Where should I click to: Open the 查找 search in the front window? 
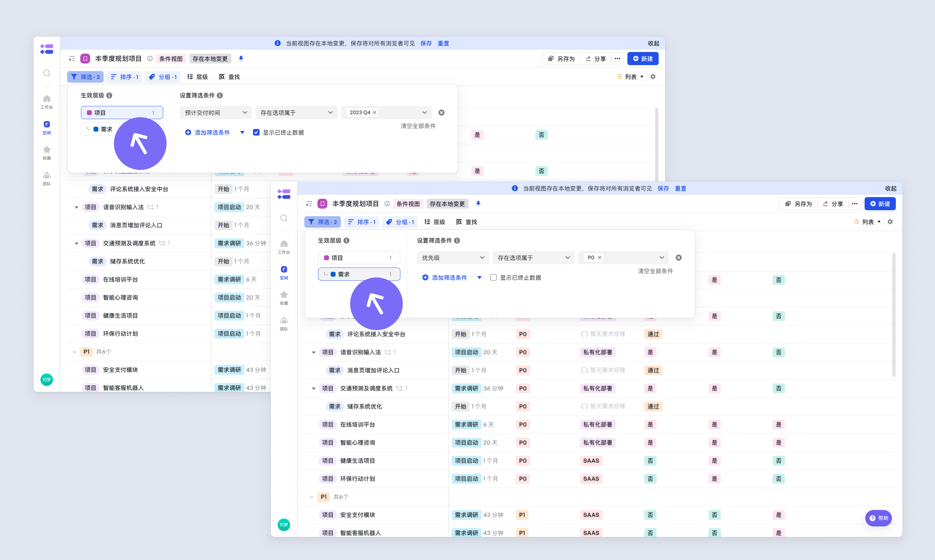coord(466,222)
